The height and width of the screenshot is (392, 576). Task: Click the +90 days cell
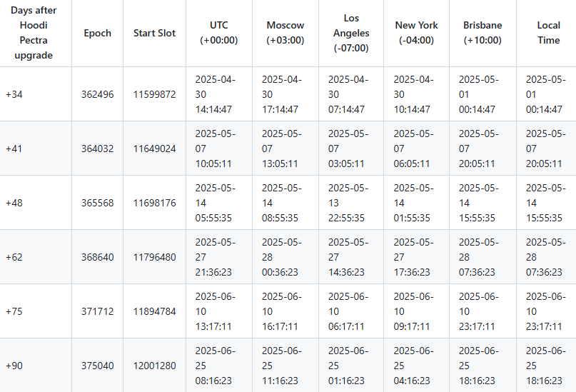[x=14, y=366]
